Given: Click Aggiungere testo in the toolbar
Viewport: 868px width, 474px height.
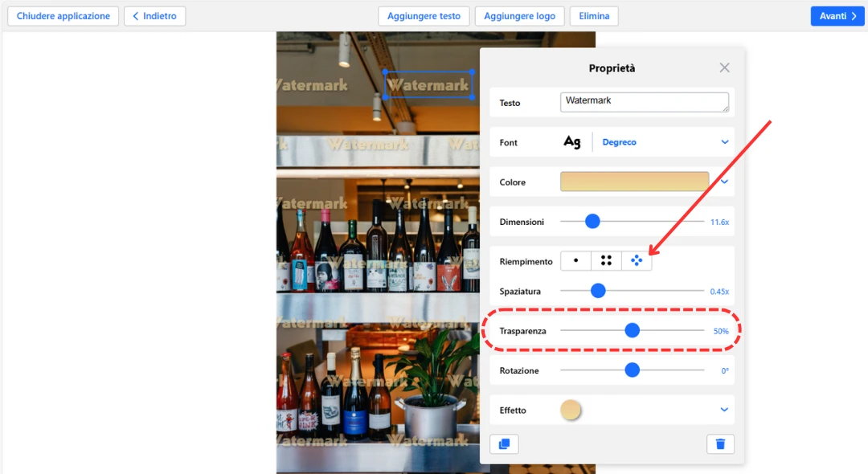Looking at the screenshot, I should coord(424,16).
